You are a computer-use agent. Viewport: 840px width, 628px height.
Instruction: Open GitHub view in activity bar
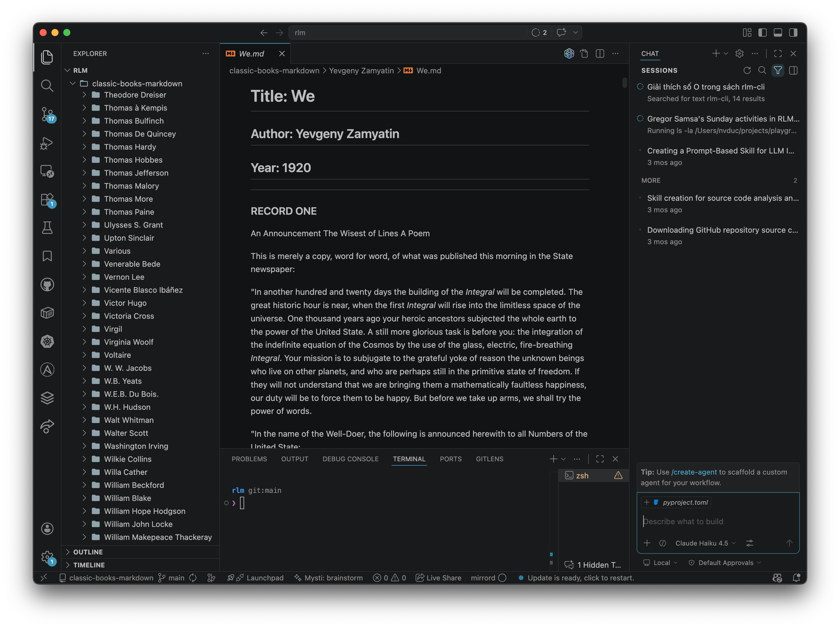pos(47,284)
